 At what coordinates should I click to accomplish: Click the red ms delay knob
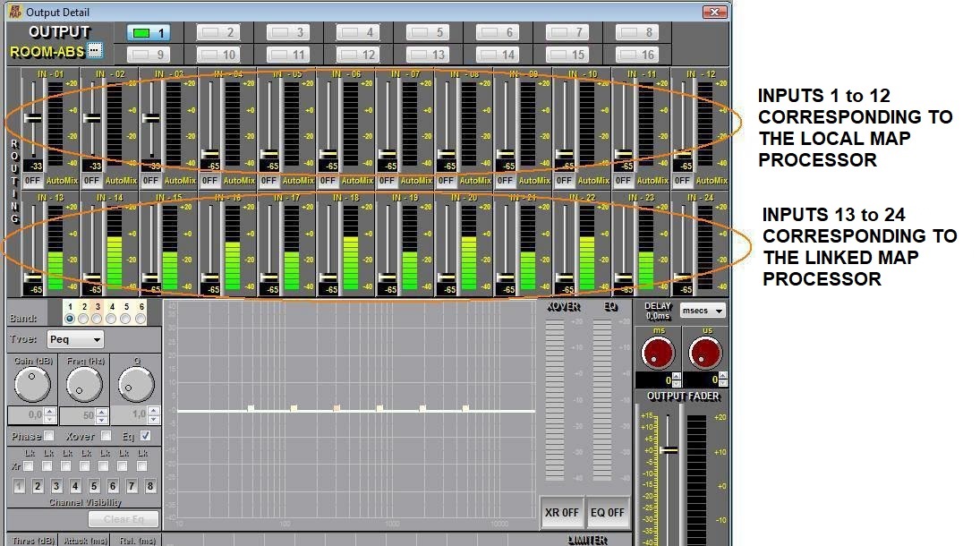pos(659,352)
